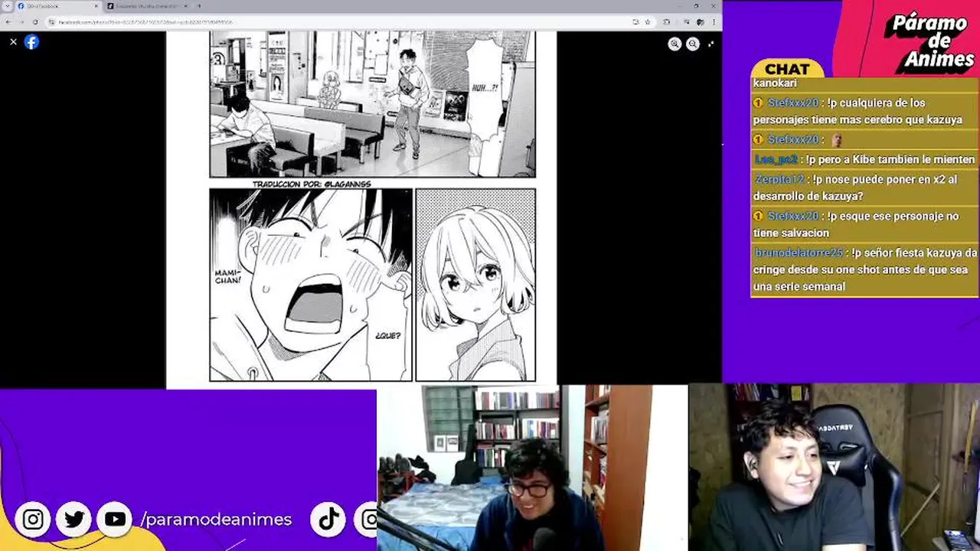Close the Facebook photo viewer with X
The height and width of the screenshot is (551, 980).
point(13,42)
